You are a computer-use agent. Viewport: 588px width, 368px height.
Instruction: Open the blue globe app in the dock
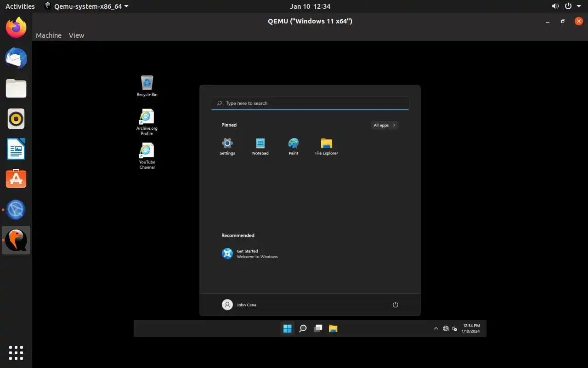pyautogui.click(x=16, y=209)
